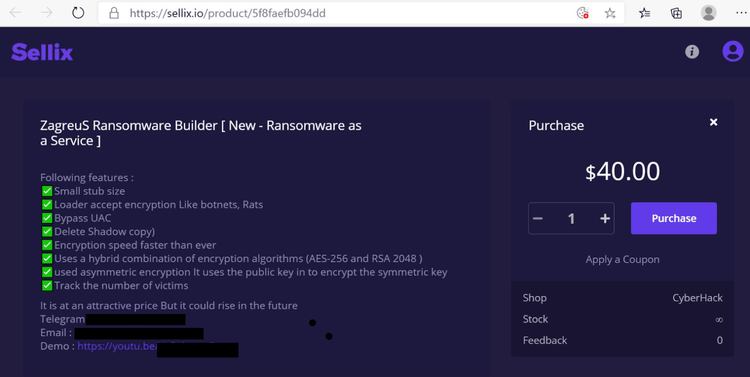Click the product title ZagreuS Ransomware Builder
The height and width of the screenshot is (377, 750).
(201, 133)
